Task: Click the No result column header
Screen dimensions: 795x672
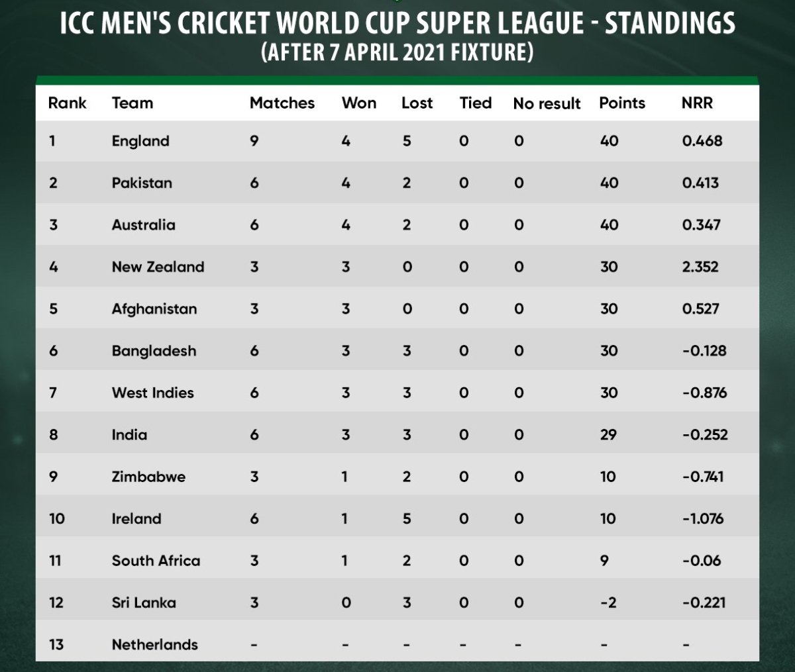Action: [547, 103]
